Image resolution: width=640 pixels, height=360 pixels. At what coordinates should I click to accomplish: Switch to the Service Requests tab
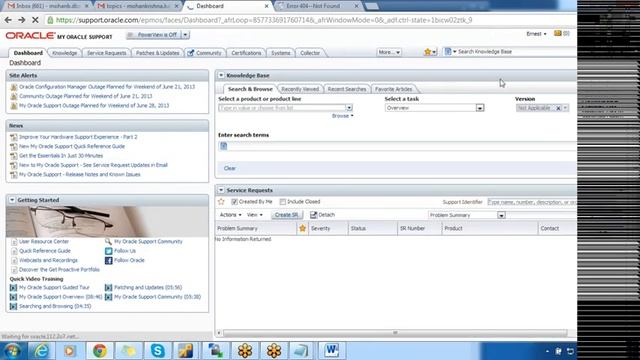click(107, 53)
